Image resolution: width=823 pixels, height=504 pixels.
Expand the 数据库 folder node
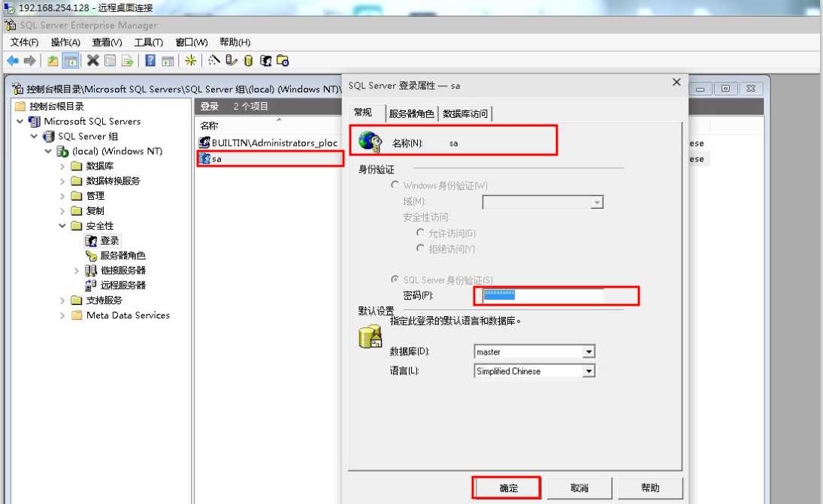coord(62,166)
